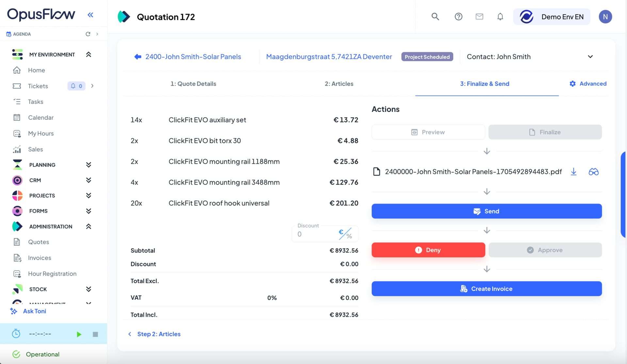Open Tickets in sidebar
The width and height of the screenshot is (627, 364).
coord(38,86)
